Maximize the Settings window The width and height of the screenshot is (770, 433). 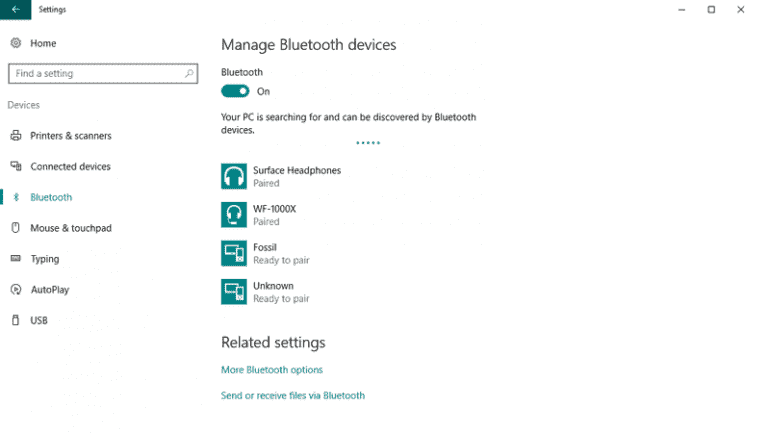pyautogui.click(x=711, y=9)
